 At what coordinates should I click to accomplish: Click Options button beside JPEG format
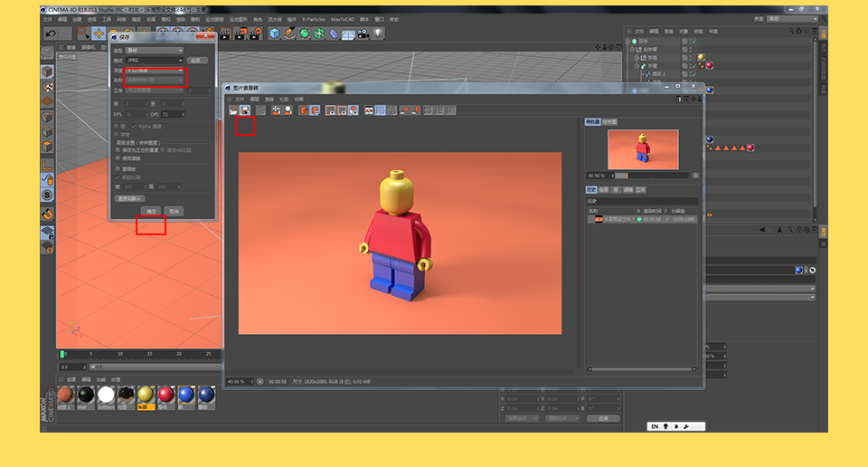tap(196, 61)
